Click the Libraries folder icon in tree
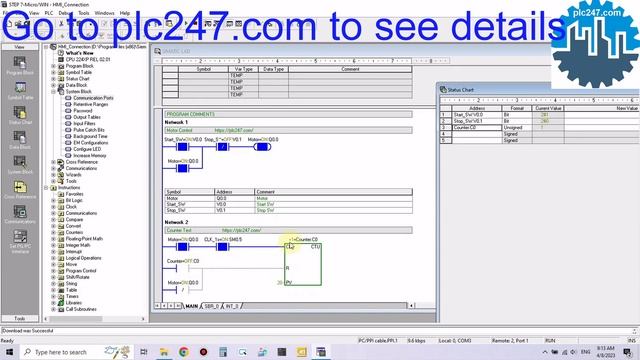Viewport: 640px width, 360px height. (x=61, y=303)
